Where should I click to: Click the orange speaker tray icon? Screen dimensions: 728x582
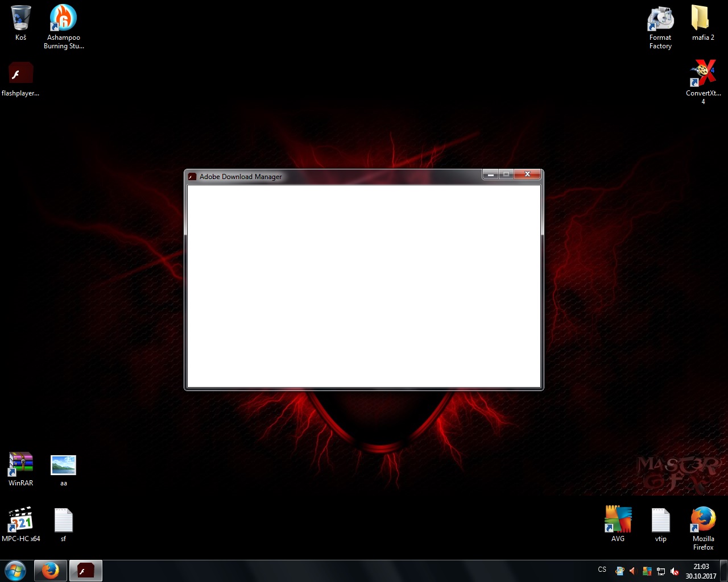632,571
